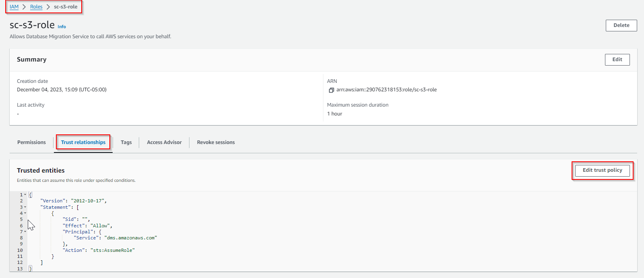Open the IAM breadcrumb link
644x278 pixels.
pyautogui.click(x=14, y=7)
